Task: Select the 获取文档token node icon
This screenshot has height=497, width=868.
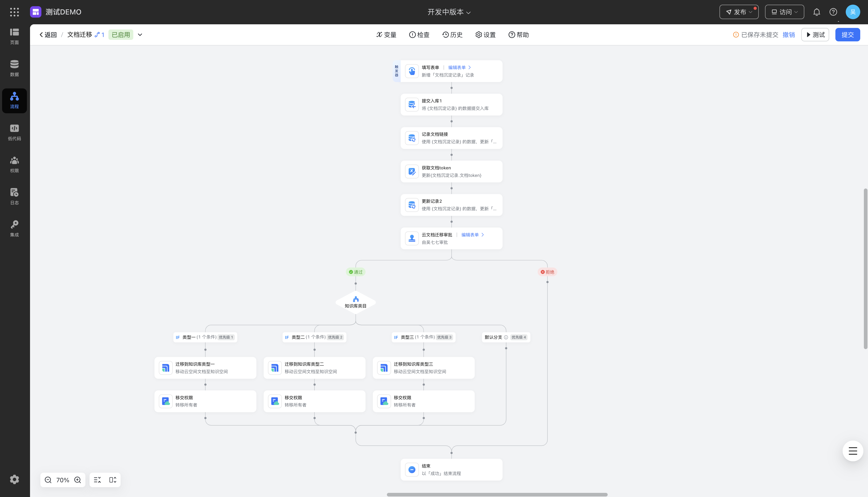Action: click(412, 171)
